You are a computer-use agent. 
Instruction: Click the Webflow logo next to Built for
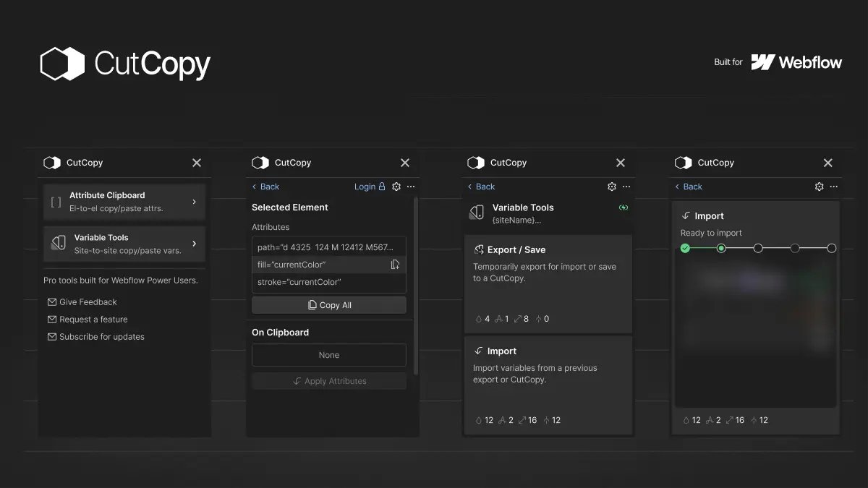[796, 62]
